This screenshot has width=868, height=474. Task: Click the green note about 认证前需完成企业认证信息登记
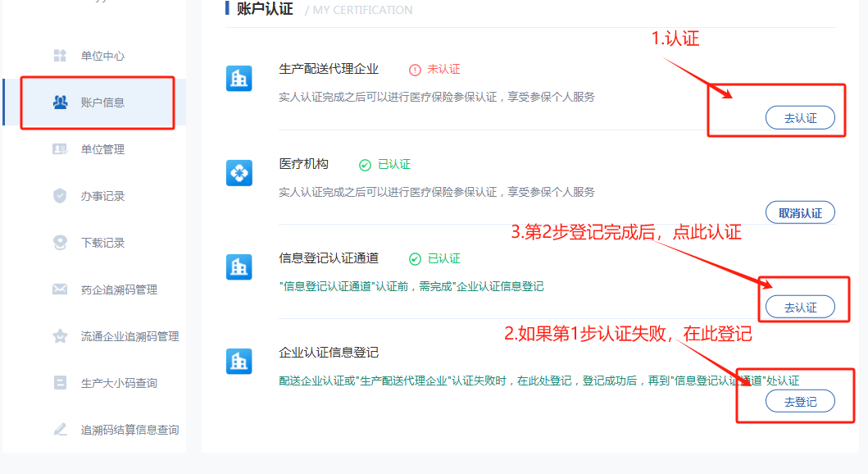(411, 286)
